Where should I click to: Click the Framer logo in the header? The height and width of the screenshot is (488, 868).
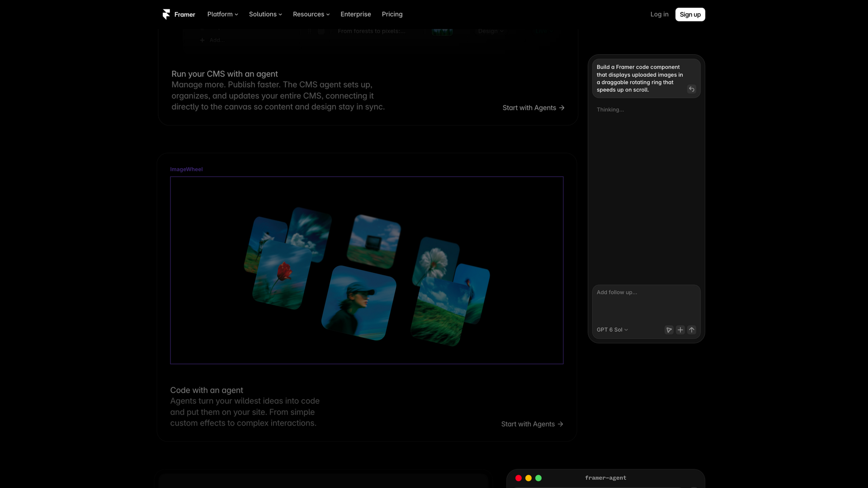(x=179, y=14)
